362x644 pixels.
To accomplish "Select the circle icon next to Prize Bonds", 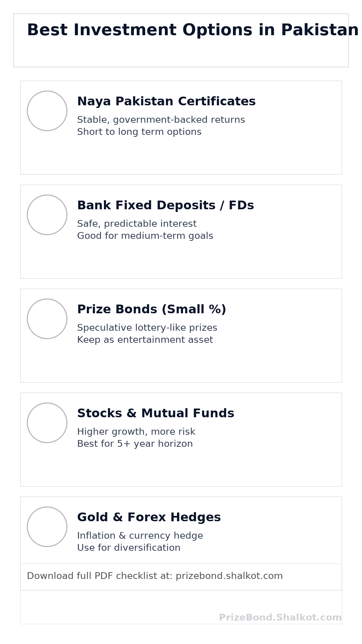I will tap(47, 319).
